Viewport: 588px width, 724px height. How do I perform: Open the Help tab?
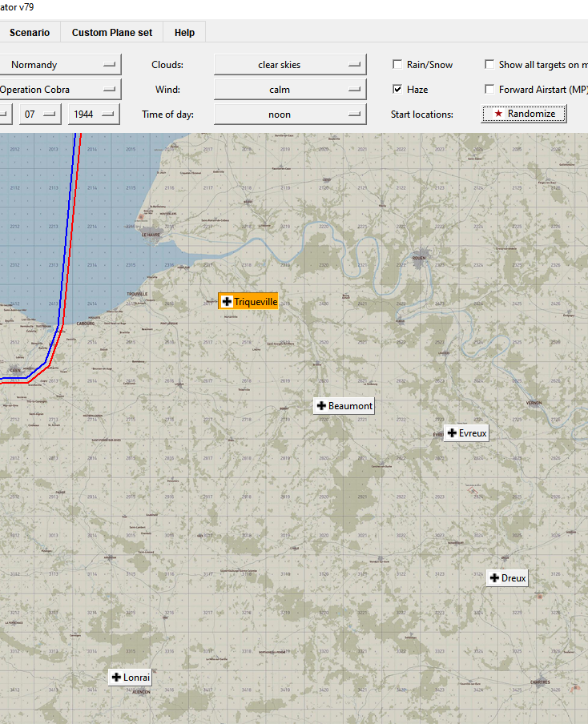(184, 32)
